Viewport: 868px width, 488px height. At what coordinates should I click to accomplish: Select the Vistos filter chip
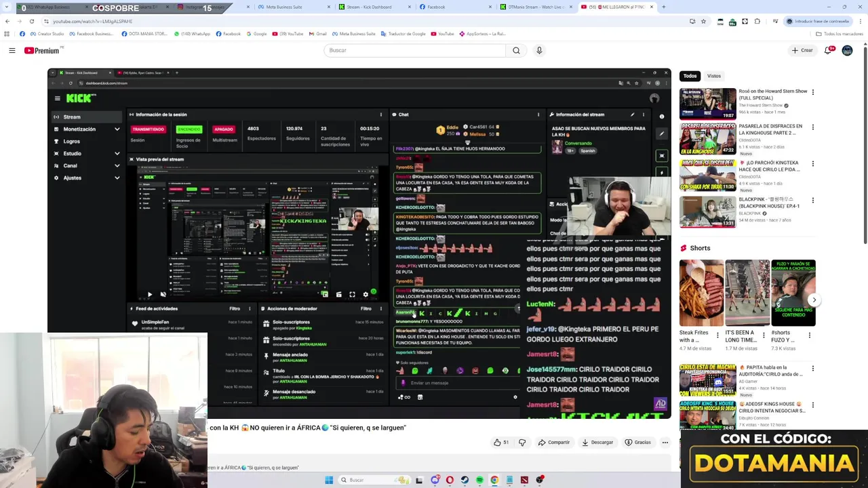click(714, 76)
